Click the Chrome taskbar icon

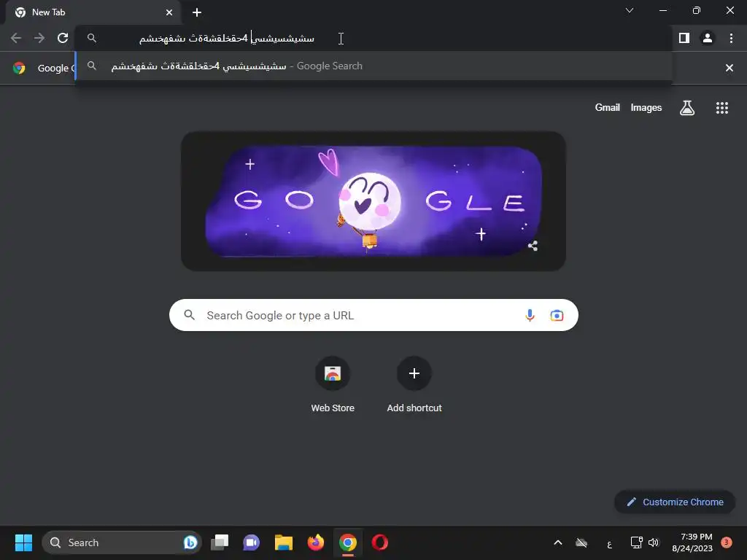[348, 542]
